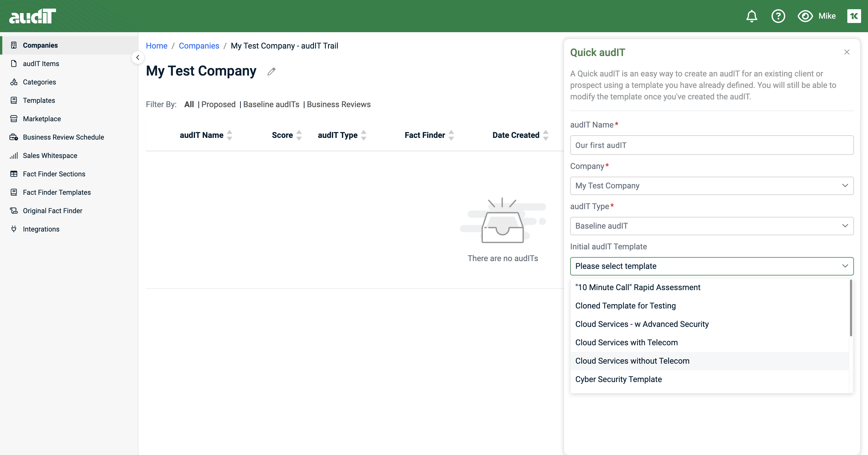Open audIT Items in the sidebar
This screenshot has width=868, height=455.
(x=69, y=64)
